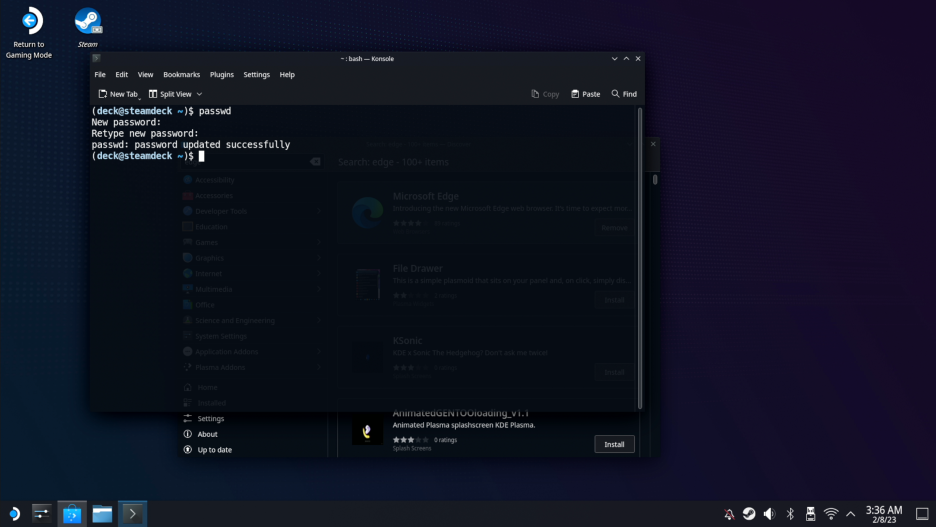
Task: Open Dolphin file manager from taskbar
Action: pos(102,513)
